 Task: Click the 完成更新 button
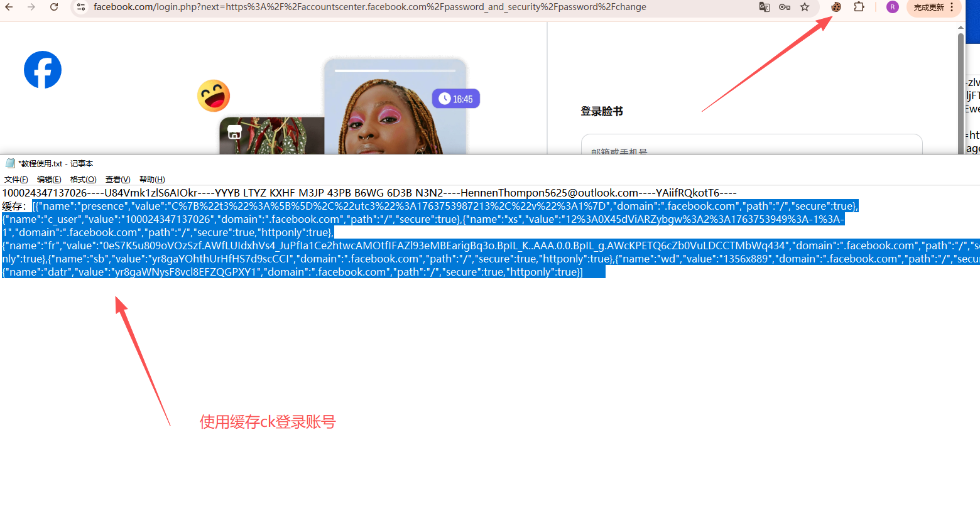point(928,7)
